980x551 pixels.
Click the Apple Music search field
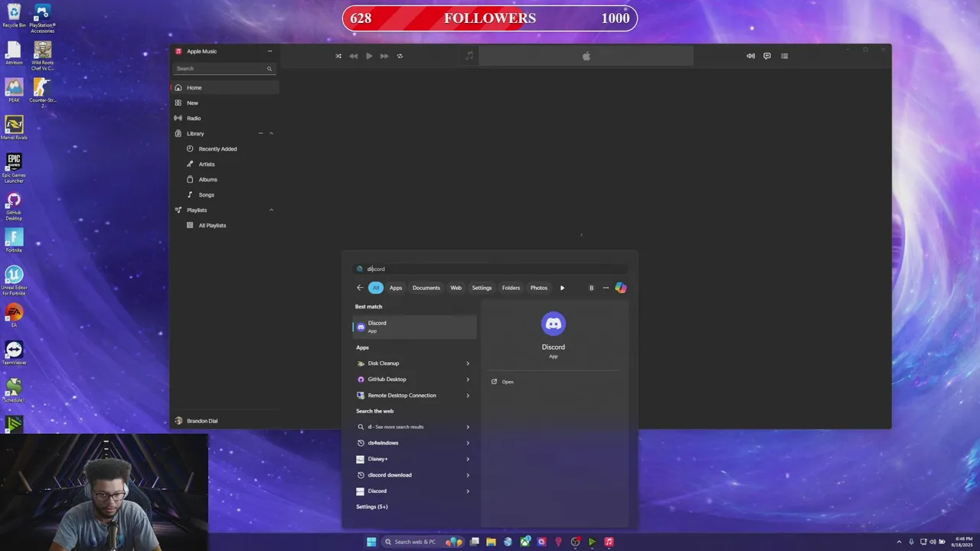click(224, 69)
